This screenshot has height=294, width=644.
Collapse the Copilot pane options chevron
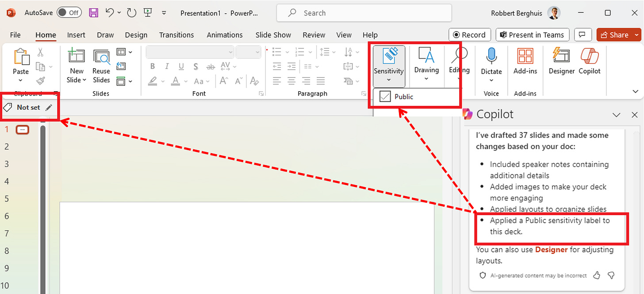pos(616,115)
